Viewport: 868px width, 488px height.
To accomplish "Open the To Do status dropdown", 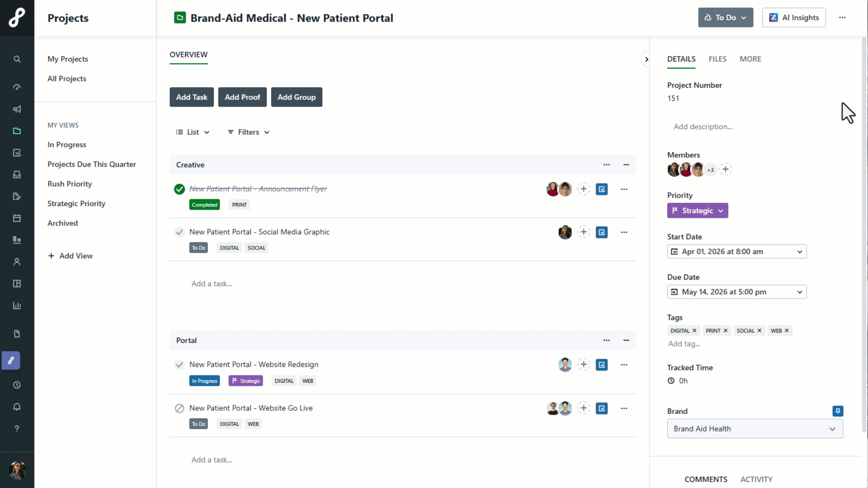I will tap(725, 18).
